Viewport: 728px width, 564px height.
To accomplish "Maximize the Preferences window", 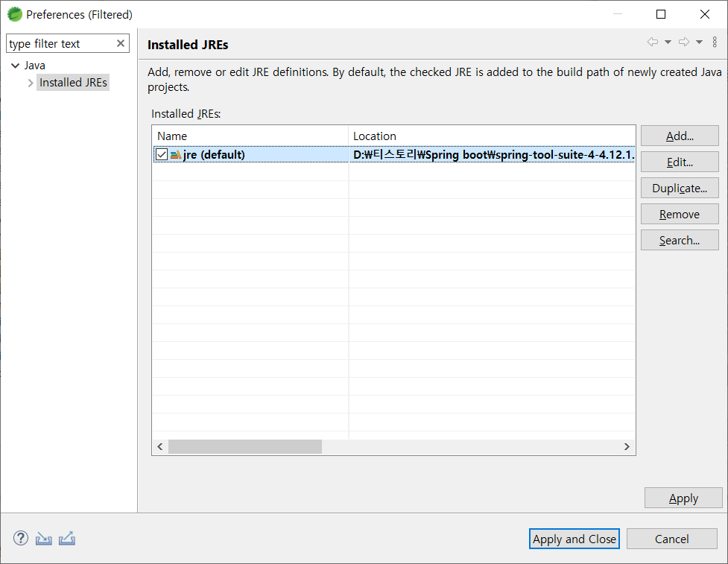I will coord(661,14).
